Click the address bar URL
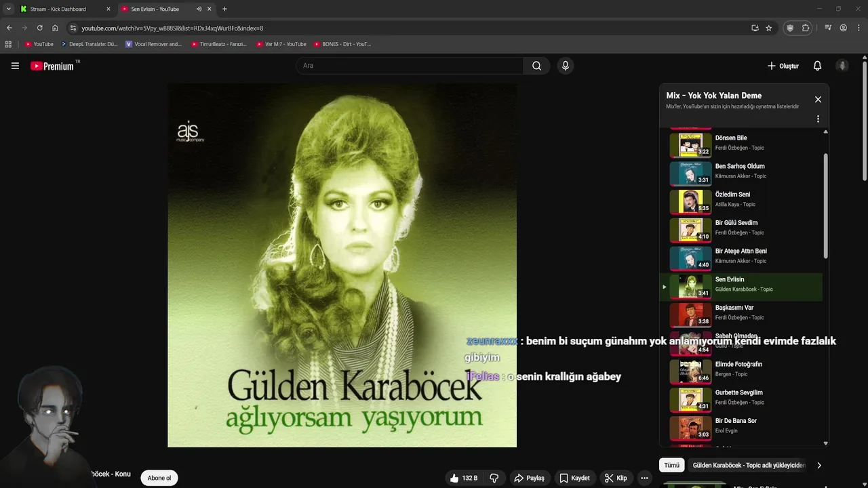Image resolution: width=868 pixels, height=488 pixels. [172, 28]
